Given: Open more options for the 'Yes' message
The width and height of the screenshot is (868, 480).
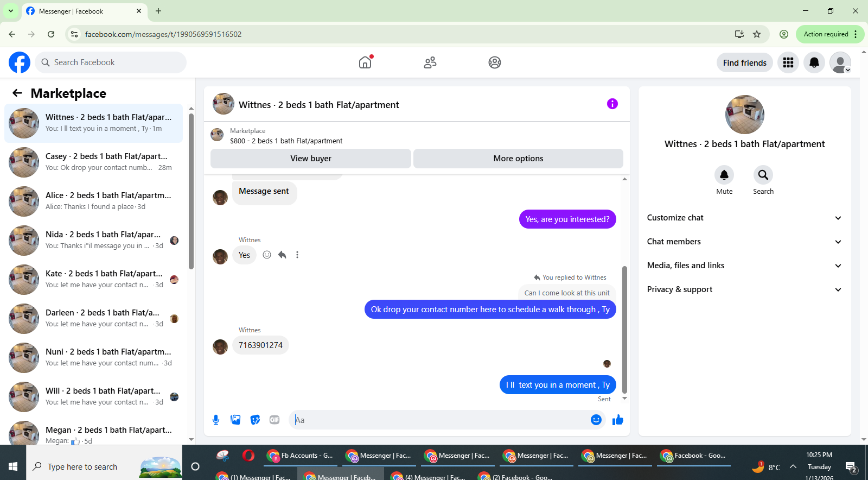Looking at the screenshot, I should pos(297,255).
